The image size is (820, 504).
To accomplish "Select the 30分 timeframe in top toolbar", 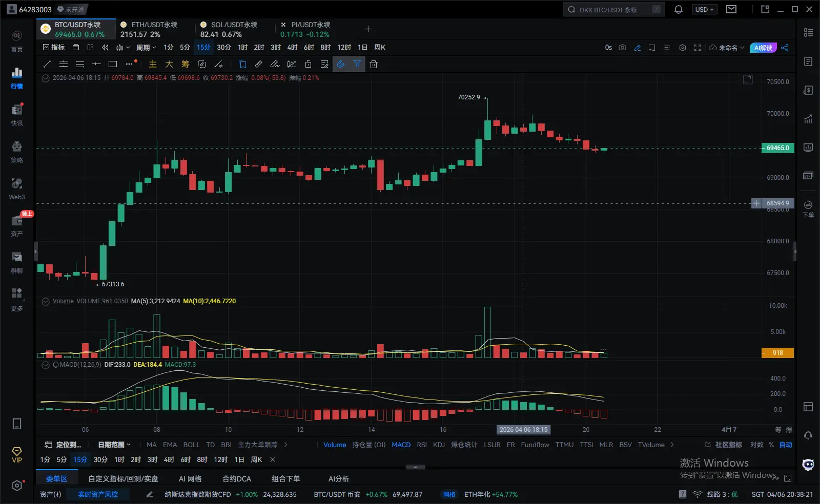I will point(224,48).
